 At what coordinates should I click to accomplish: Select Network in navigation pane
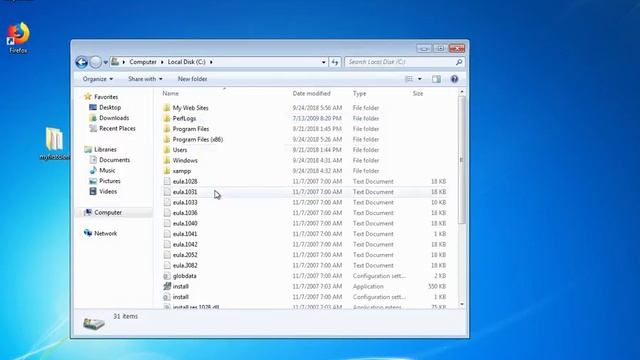[x=105, y=233]
